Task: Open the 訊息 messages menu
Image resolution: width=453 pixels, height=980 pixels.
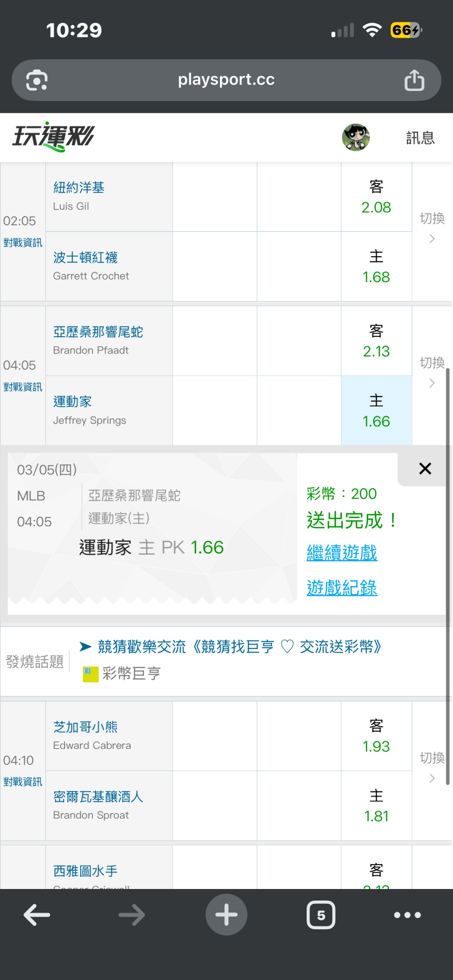Action: point(420,138)
